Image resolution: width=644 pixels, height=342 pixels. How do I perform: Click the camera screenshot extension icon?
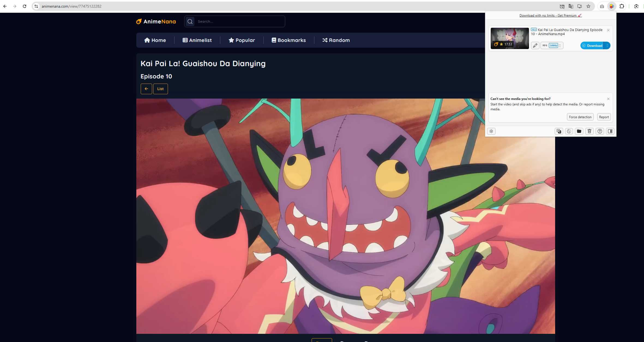click(x=602, y=6)
